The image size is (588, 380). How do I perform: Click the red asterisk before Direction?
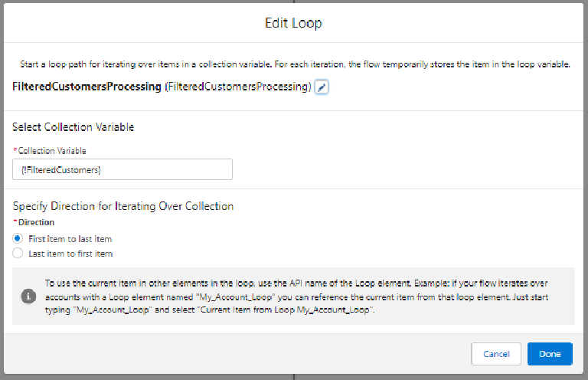15,222
